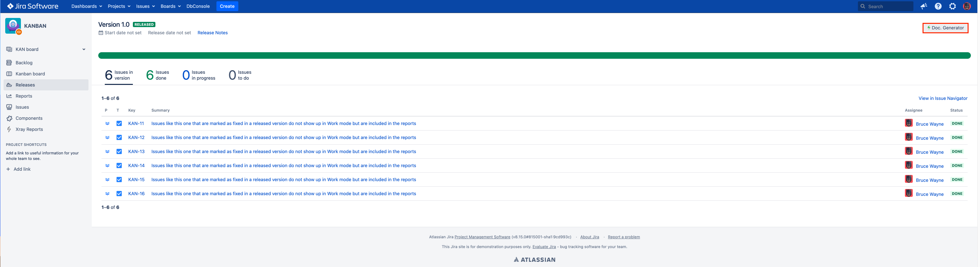Click Project Management Software footer link

[482, 237]
